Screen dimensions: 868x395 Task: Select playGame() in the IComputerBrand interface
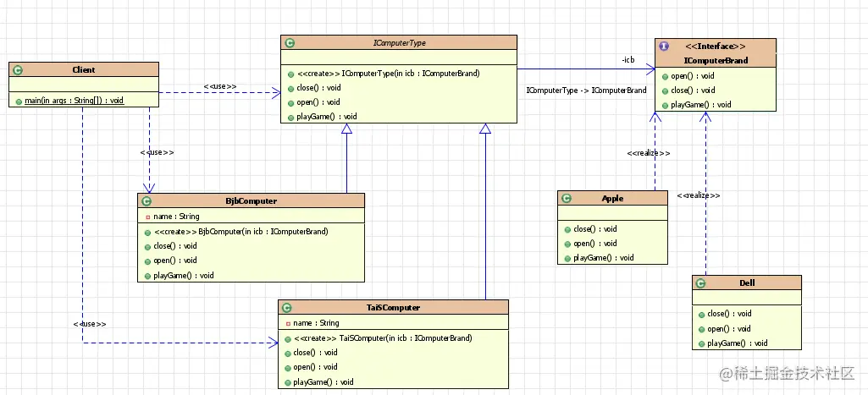pos(701,105)
